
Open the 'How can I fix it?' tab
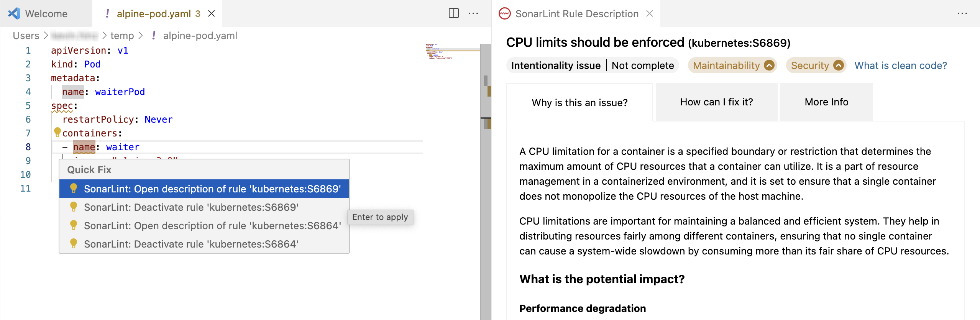(716, 102)
